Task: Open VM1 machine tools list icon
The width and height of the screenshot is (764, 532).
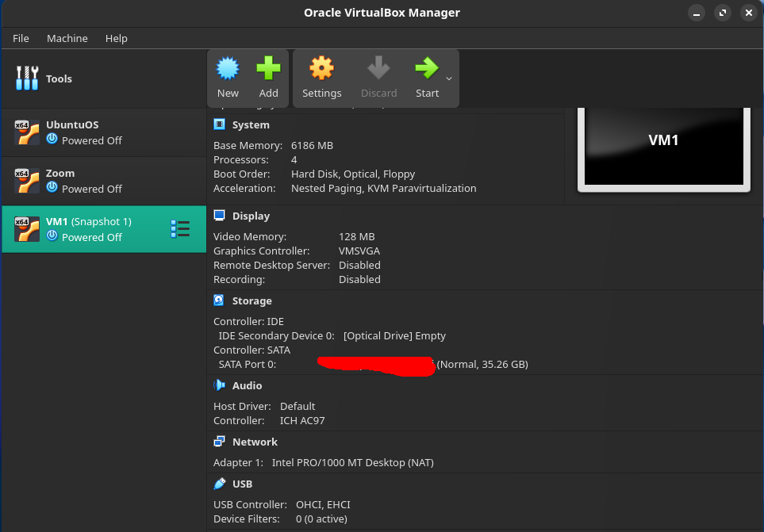Action: [180, 229]
